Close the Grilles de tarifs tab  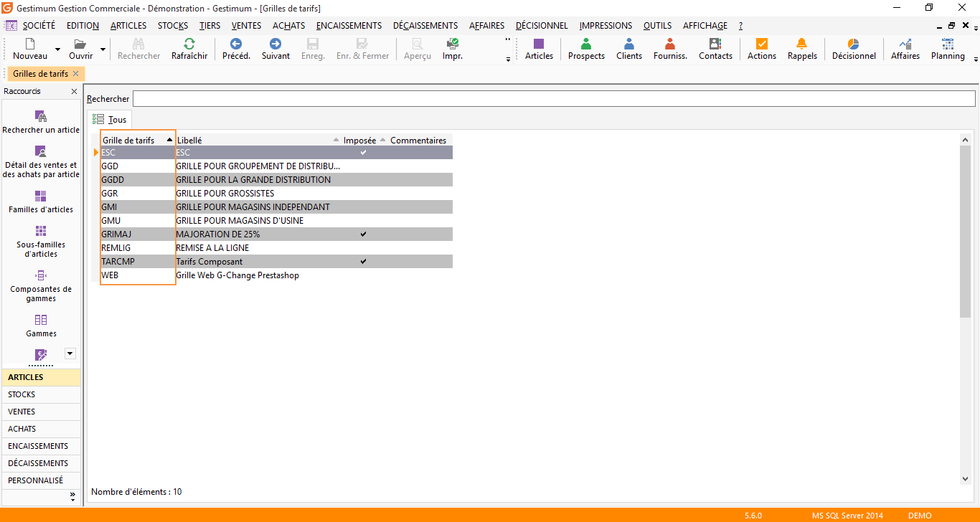coord(75,74)
